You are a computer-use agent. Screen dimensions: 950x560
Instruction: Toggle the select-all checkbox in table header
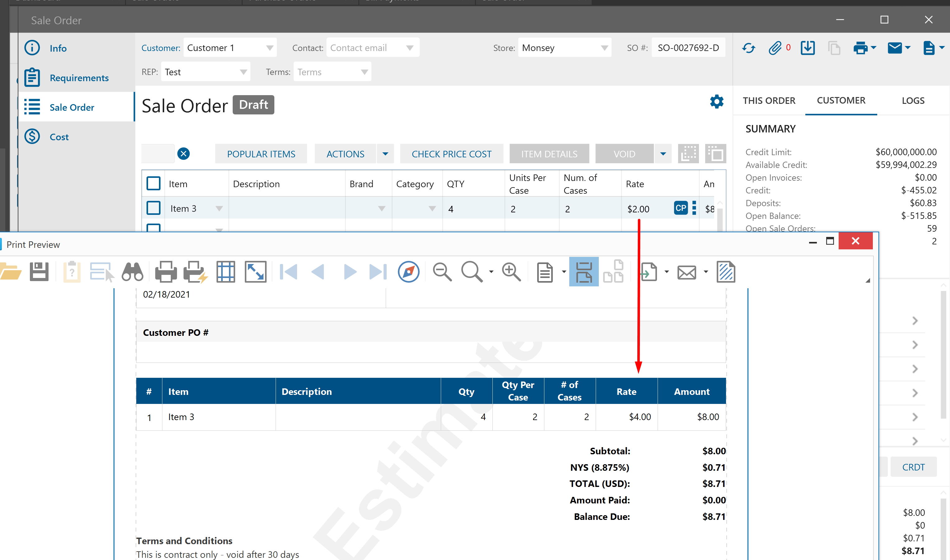154,184
